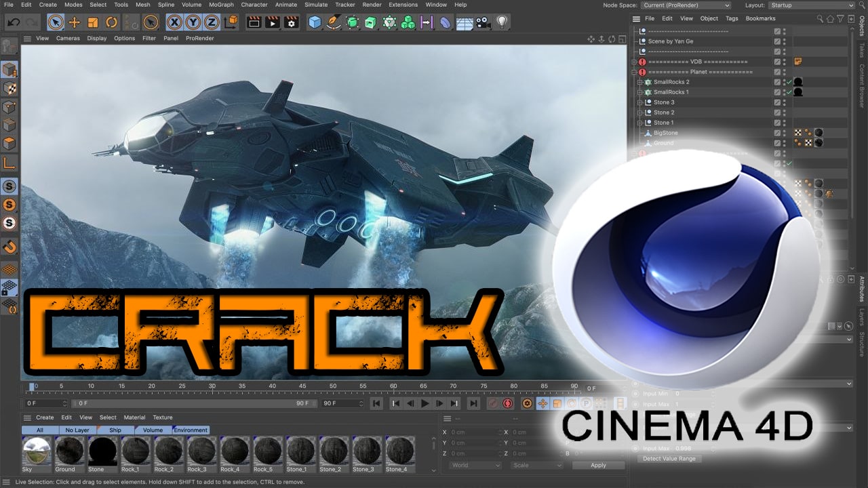The height and width of the screenshot is (488, 868).
Task: Toggle visibility dots for Stone 3
Action: (785, 102)
